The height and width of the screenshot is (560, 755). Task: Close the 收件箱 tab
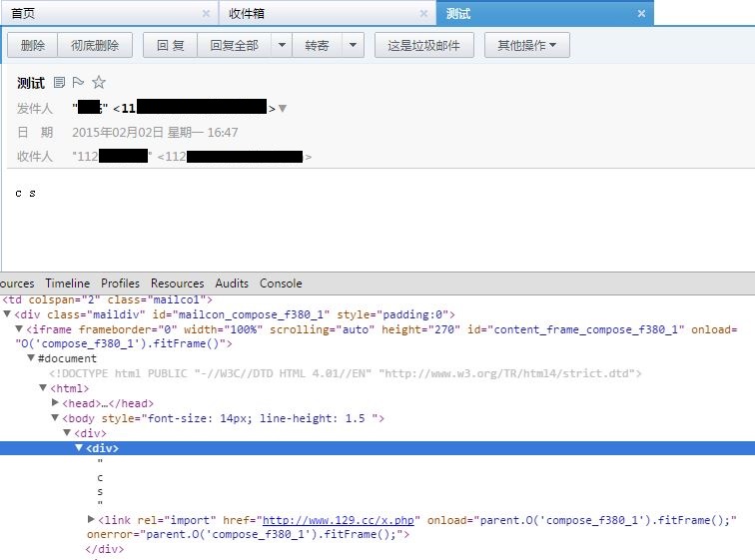(423, 13)
